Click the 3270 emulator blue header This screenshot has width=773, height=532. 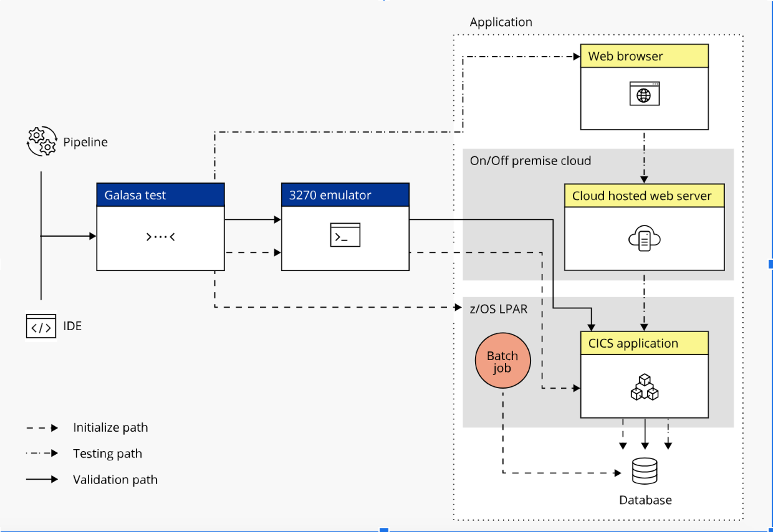click(345, 195)
